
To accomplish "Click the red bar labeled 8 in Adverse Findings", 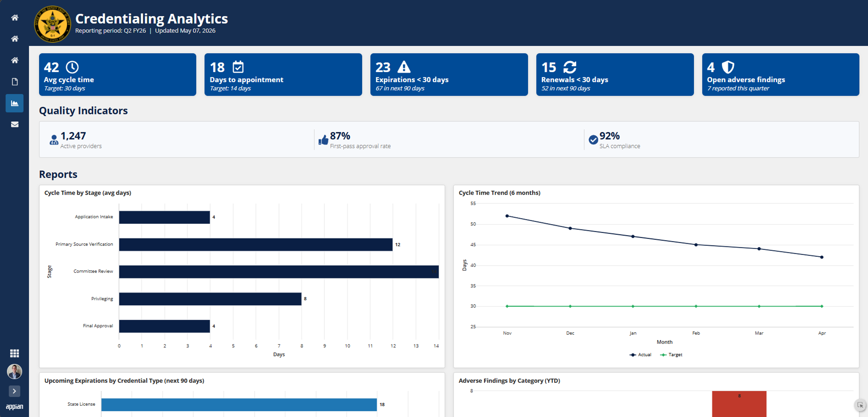I will coord(739,404).
